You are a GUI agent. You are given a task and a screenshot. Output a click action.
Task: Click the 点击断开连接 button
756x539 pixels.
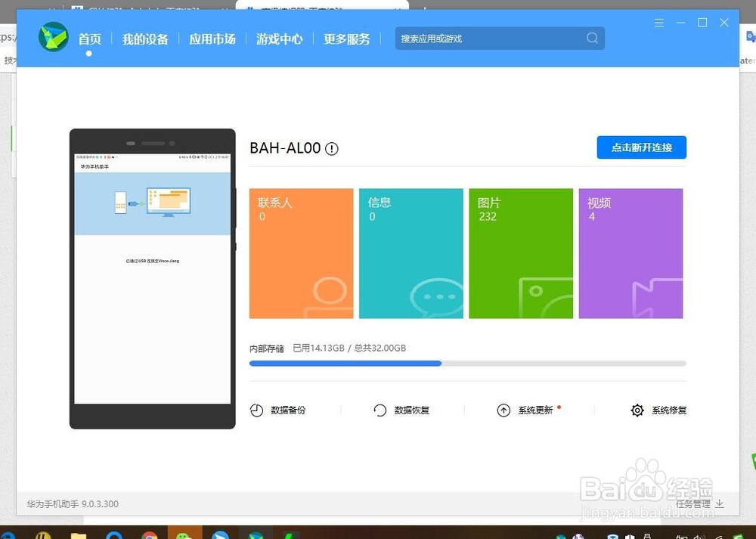(641, 147)
